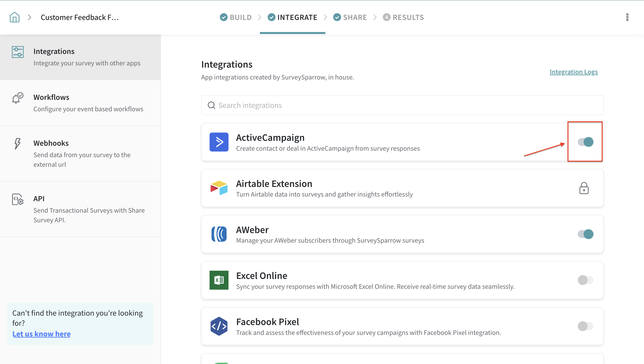Go to the BUILD step tab

click(x=235, y=17)
